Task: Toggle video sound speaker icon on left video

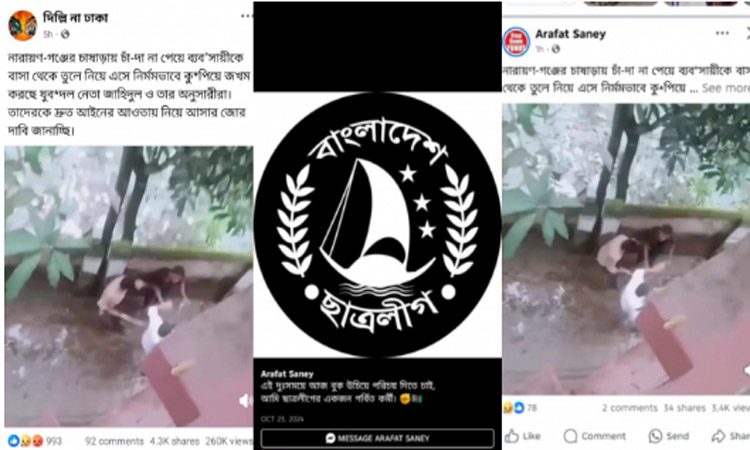Action: click(246, 400)
